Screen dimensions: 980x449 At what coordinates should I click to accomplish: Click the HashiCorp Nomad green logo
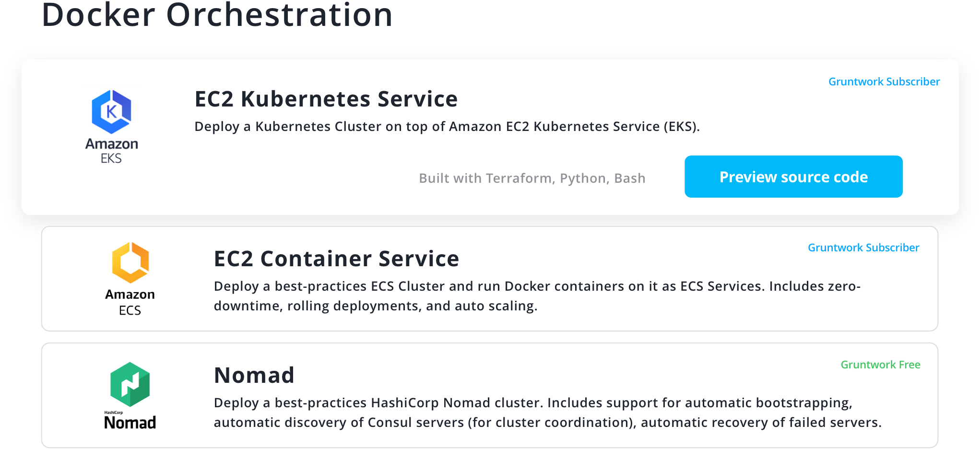click(130, 384)
